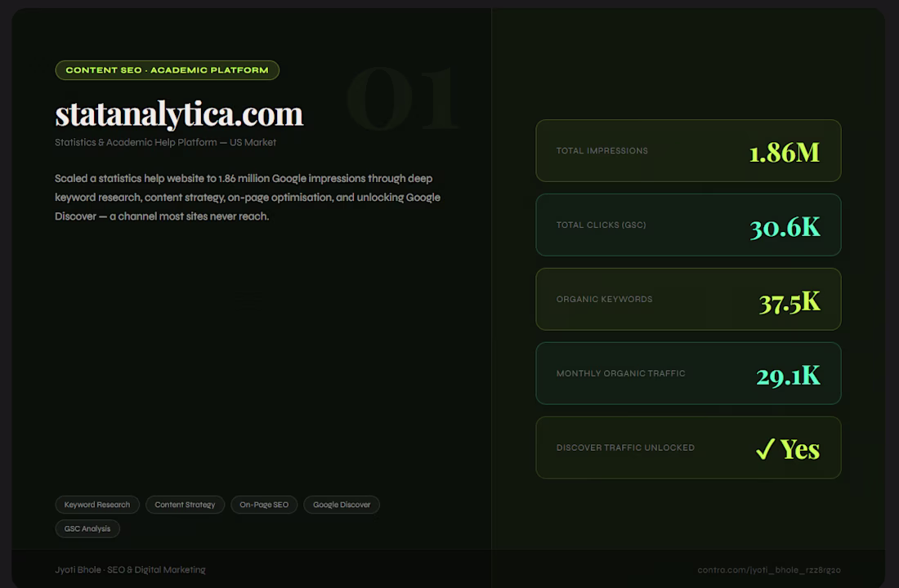Image resolution: width=899 pixels, height=588 pixels.
Task: Select the Discover Traffic Unlocked label
Action: click(x=625, y=448)
